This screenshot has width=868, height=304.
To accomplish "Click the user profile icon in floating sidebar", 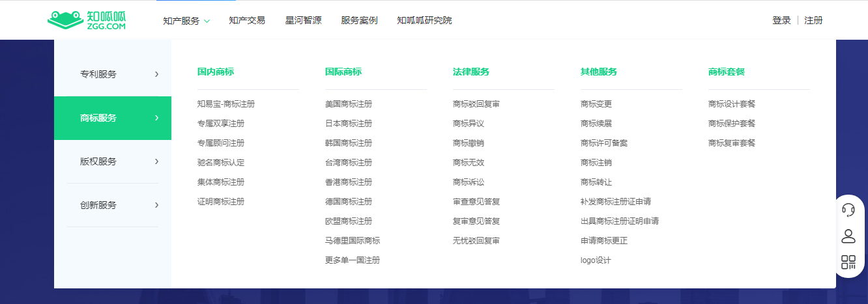I will 848,236.
